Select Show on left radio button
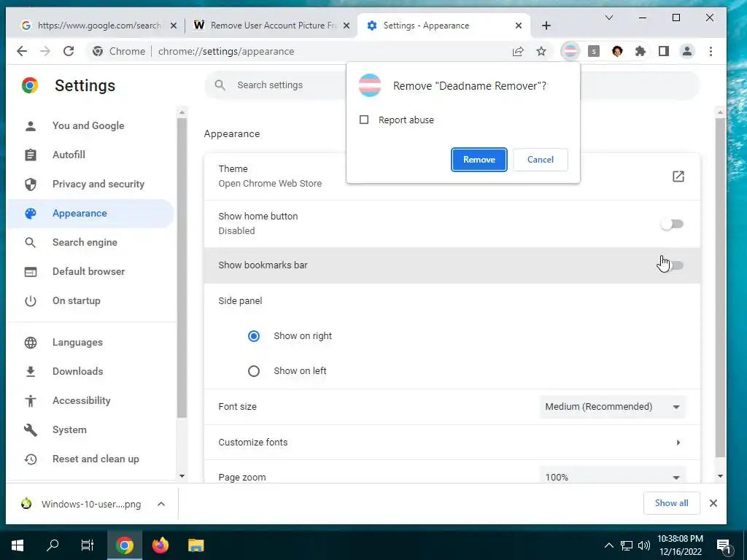This screenshot has height=560, width=747. pos(254,371)
